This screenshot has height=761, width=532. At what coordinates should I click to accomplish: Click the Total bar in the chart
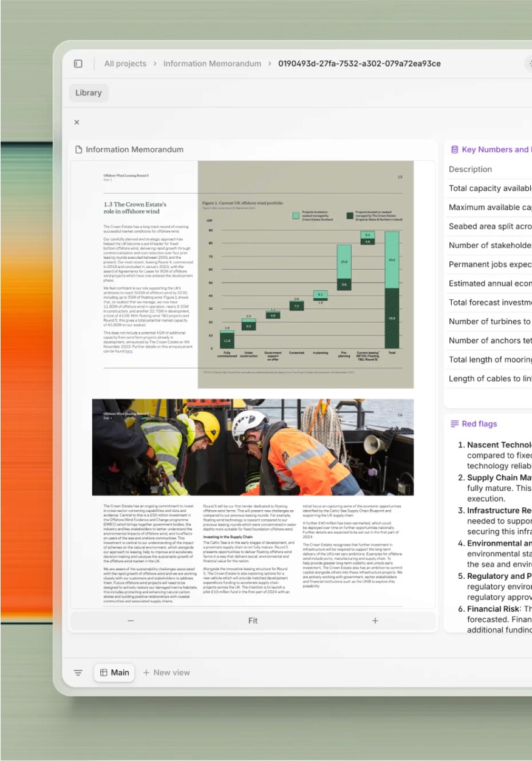(x=392, y=290)
